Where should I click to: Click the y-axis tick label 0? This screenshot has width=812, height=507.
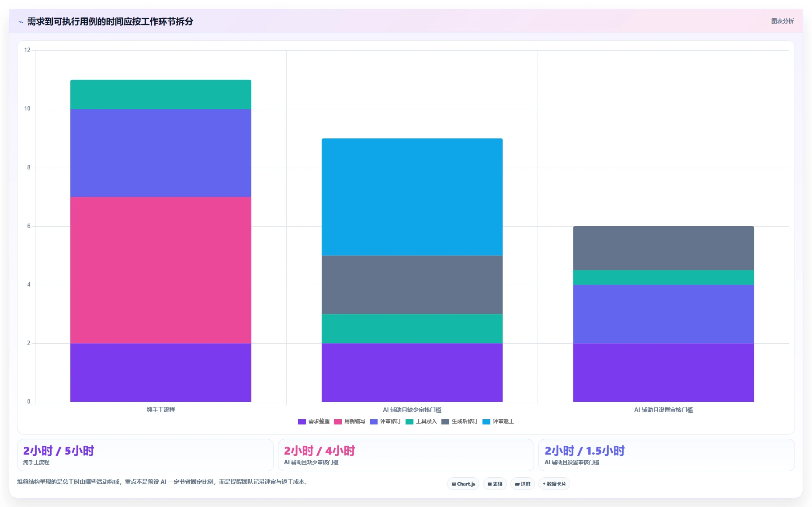pyautogui.click(x=29, y=401)
